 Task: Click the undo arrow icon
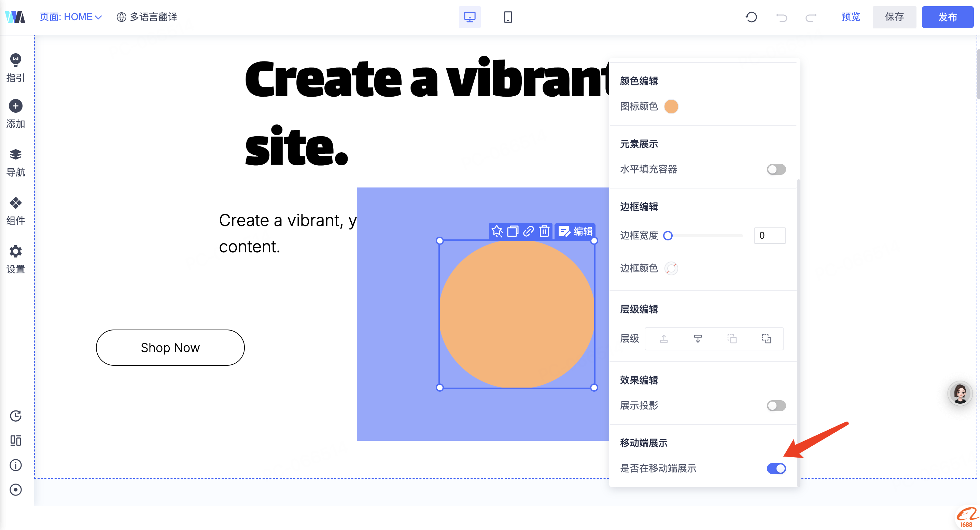(781, 17)
